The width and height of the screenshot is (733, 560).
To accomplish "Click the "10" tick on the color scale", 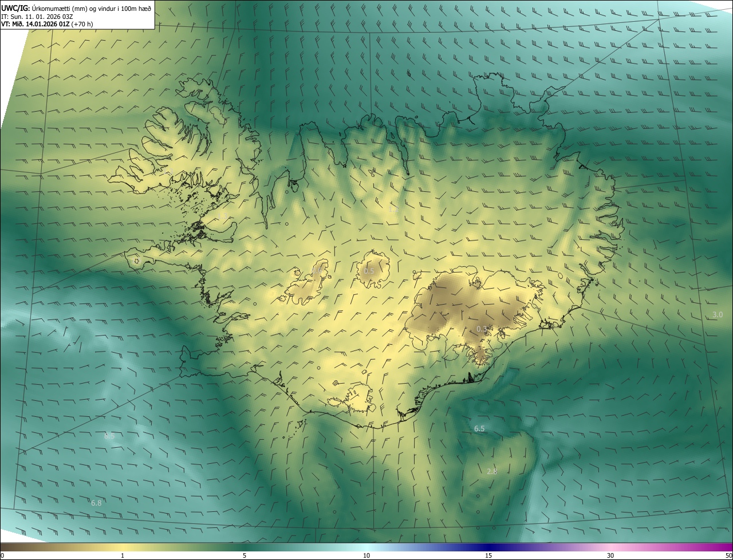I will click(366, 555).
